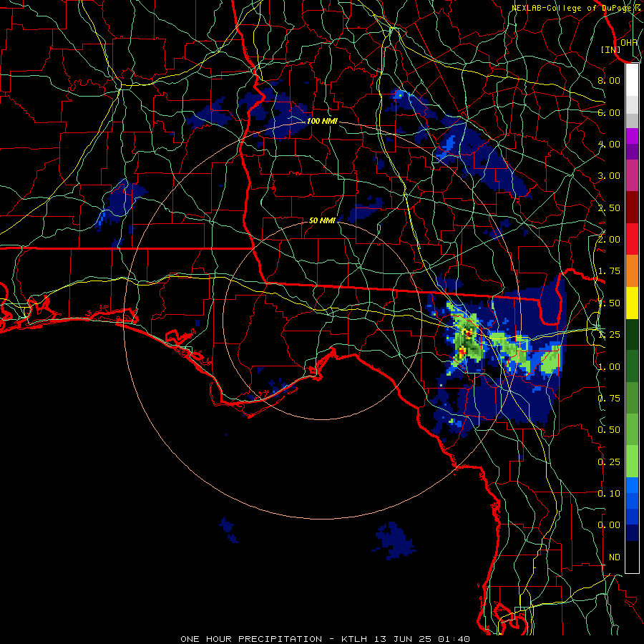Select the 1.75 legend value
Screen dimensions: 644x644
pos(609,271)
